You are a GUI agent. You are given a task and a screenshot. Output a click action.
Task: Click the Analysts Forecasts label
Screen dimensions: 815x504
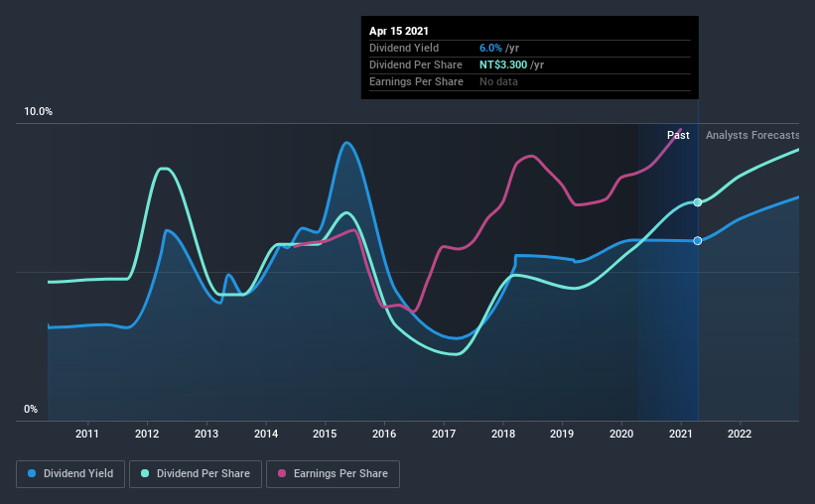(752, 135)
